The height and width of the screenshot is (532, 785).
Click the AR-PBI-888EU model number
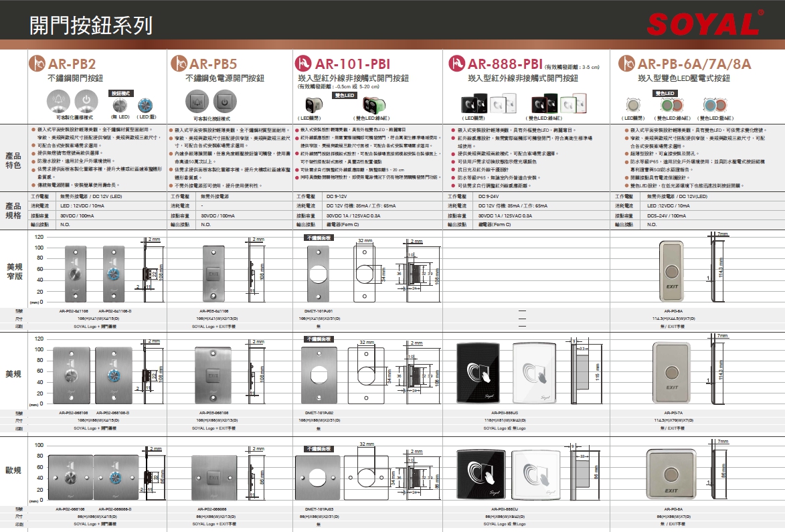coord(505,509)
